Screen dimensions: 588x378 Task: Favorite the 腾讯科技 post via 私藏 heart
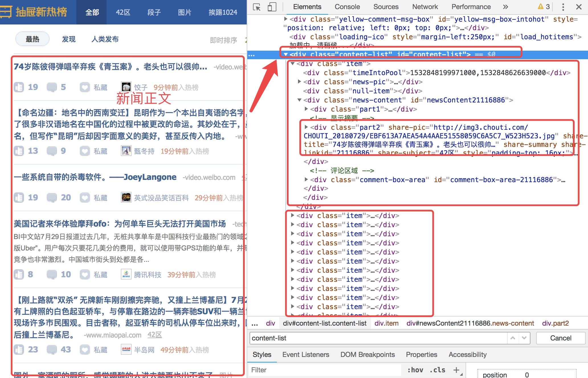(x=85, y=275)
